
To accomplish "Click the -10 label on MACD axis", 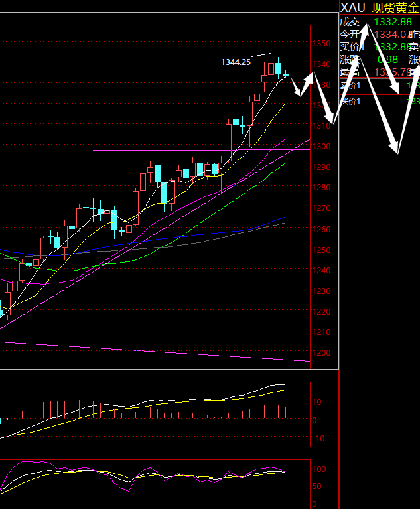I will (318, 439).
